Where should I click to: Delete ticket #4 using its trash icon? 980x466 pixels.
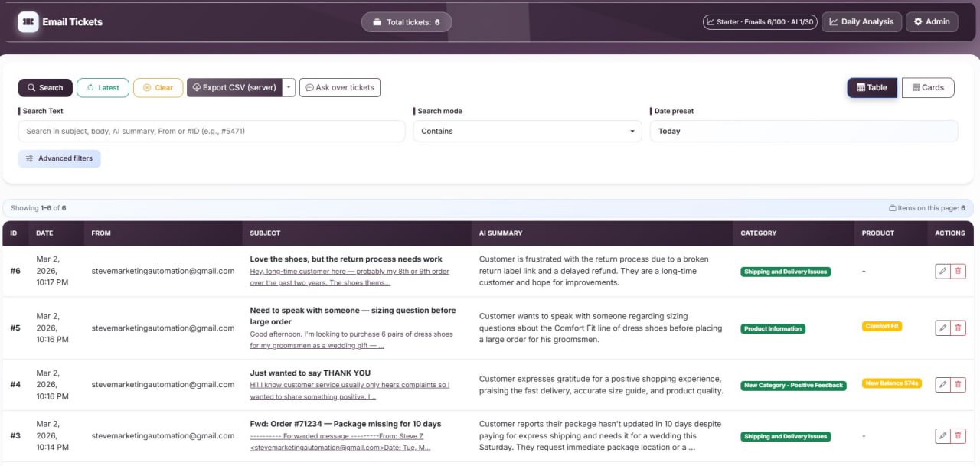click(x=958, y=385)
